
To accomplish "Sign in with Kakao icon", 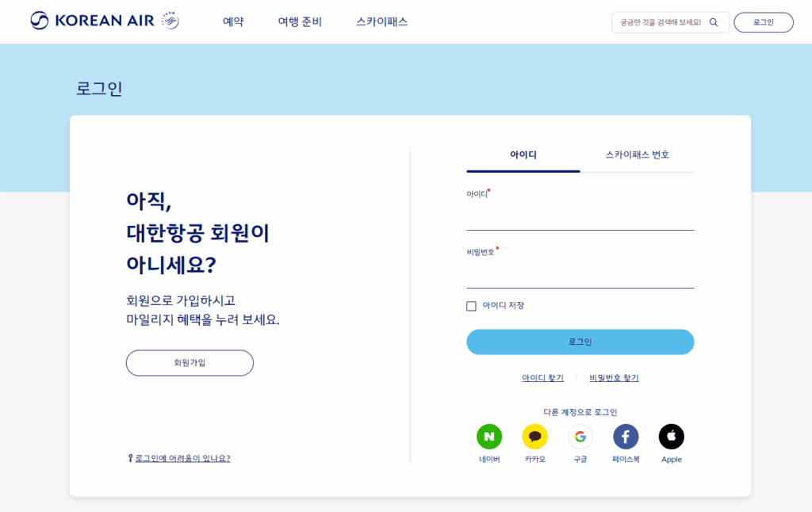I will pyautogui.click(x=535, y=437).
